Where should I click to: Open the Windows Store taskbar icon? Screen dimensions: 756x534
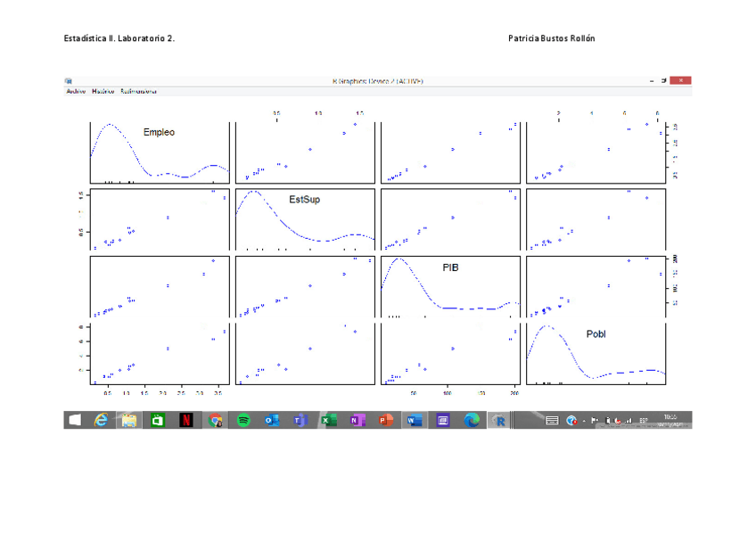point(157,420)
